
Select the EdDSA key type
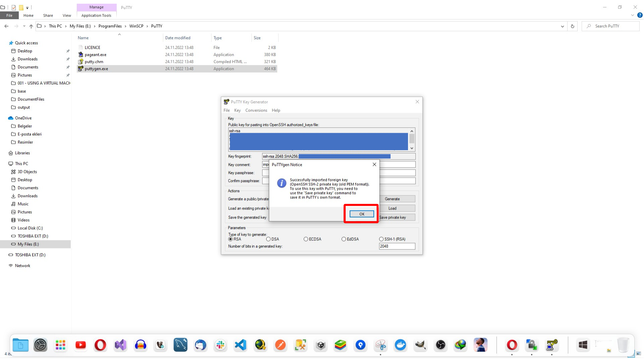344,239
